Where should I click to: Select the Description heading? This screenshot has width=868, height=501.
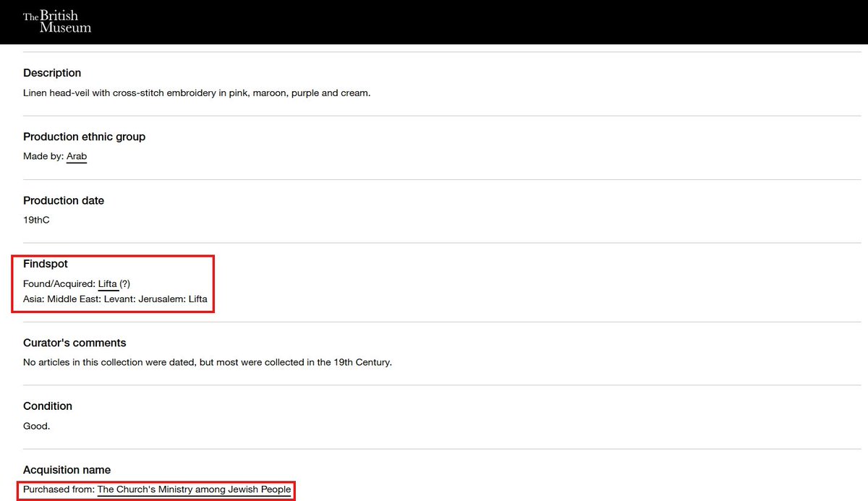click(x=52, y=73)
